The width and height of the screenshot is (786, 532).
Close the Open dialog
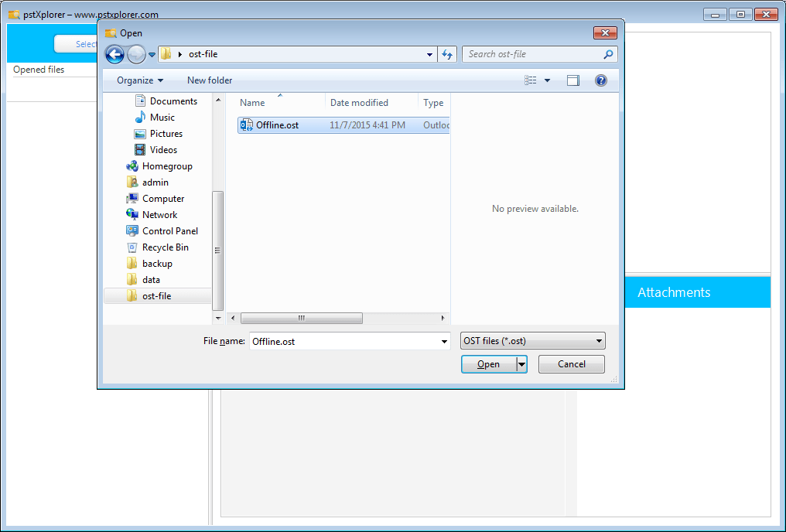(x=605, y=33)
